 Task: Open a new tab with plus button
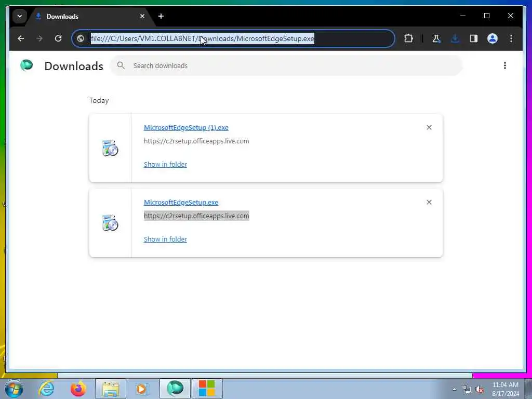[161, 16]
